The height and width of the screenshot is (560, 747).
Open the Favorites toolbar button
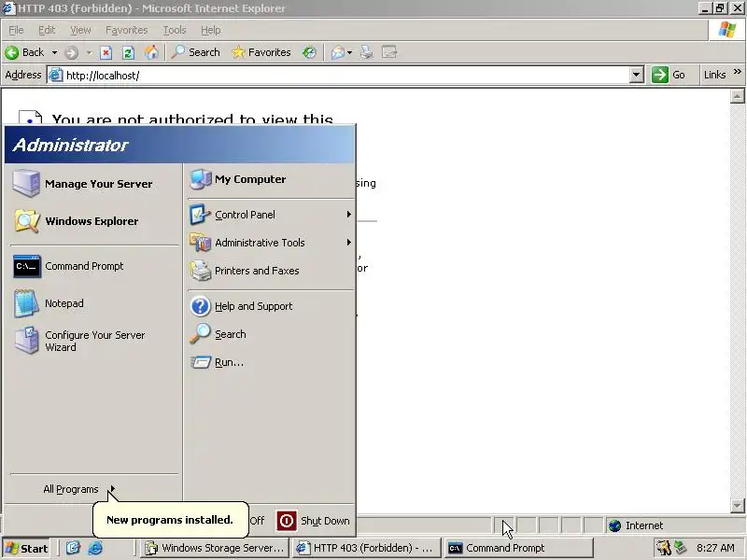(261, 52)
